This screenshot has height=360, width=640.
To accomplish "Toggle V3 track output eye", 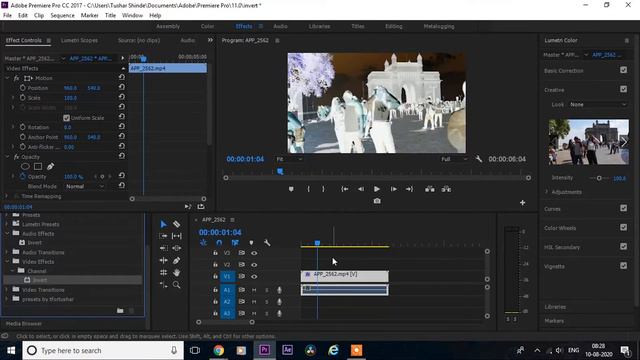I will point(254,253).
